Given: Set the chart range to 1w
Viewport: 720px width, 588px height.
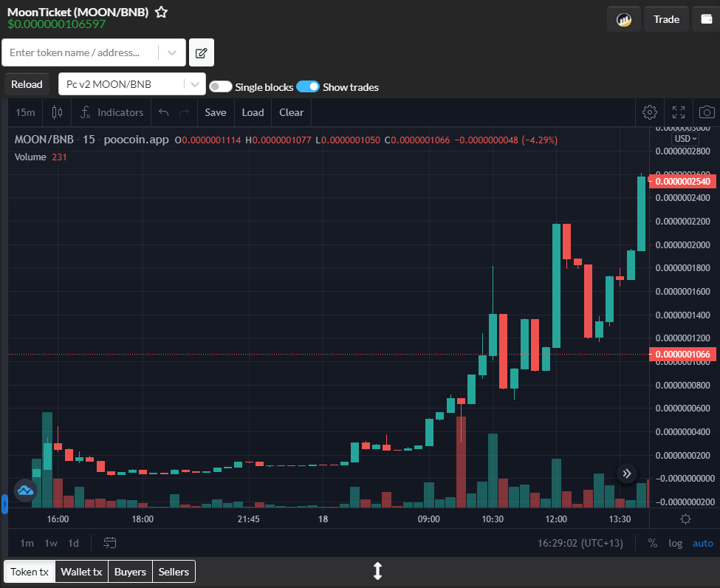Looking at the screenshot, I should tap(51, 543).
